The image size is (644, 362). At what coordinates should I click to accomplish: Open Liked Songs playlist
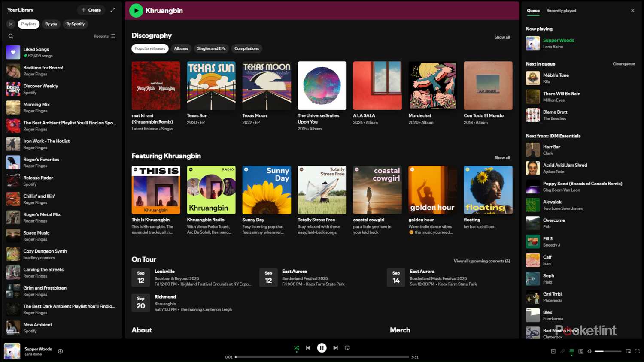(62, 52)
